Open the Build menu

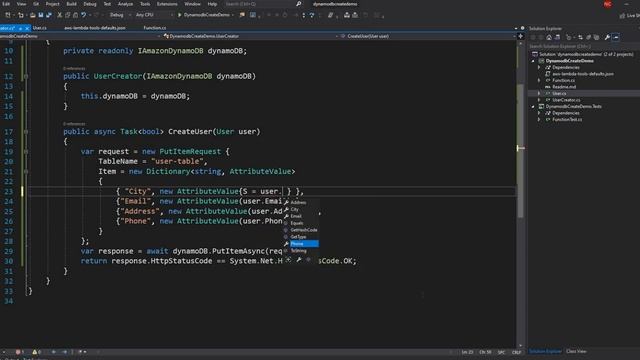71,4
